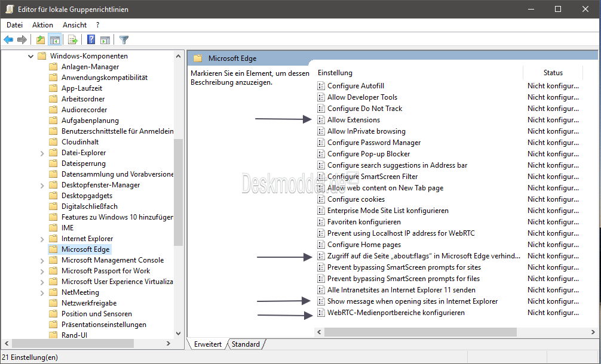601x364 pixels.
Task: Select the Aufgabenplanung folder
Action: tap(90, 120)
